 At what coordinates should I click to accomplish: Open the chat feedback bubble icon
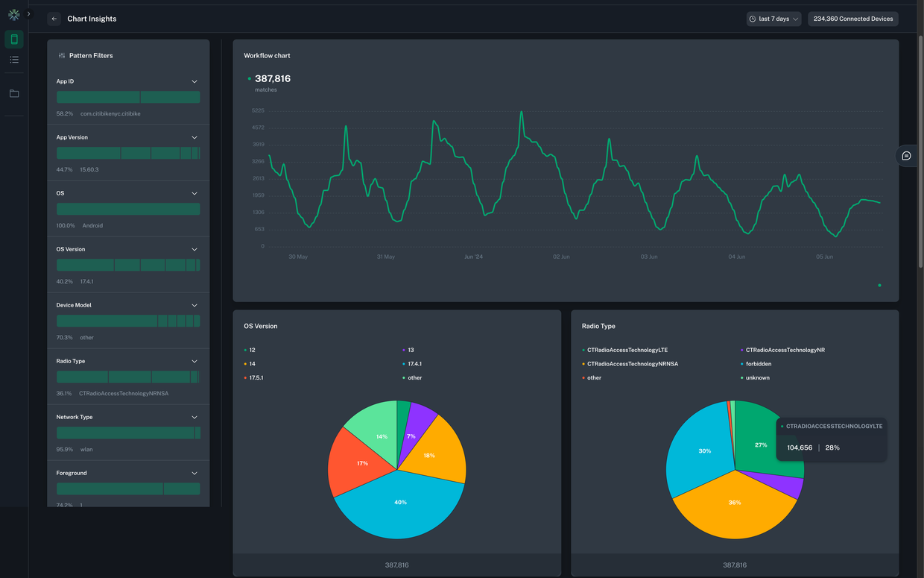(x=906, y=156)
